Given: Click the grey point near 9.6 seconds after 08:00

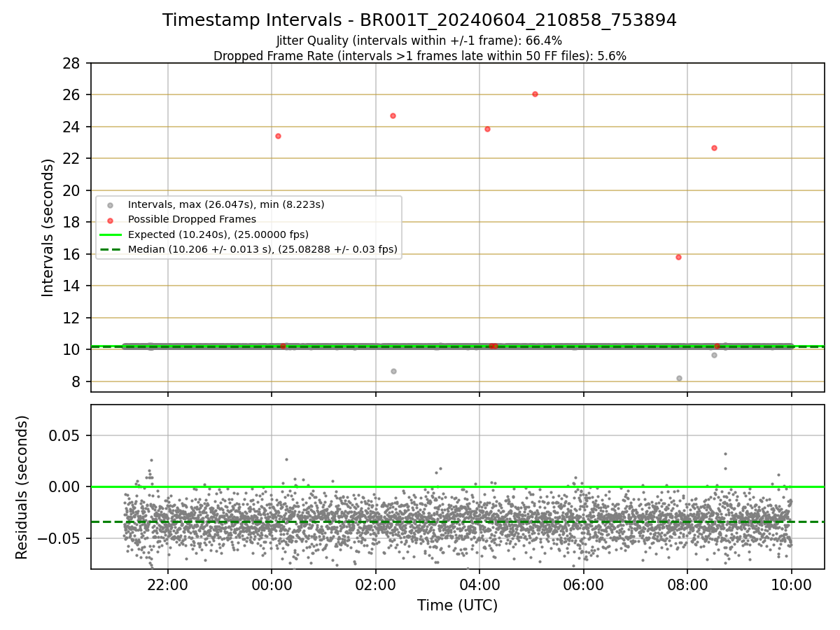Looking at the screenshot, I should point(714,355).
